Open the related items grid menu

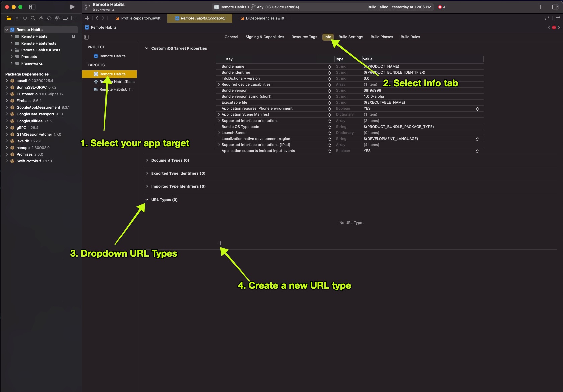87,18
